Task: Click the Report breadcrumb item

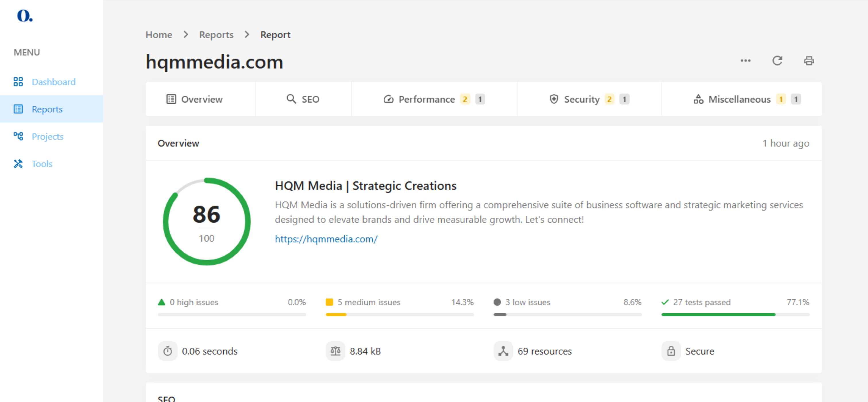Action: [275, 35]
